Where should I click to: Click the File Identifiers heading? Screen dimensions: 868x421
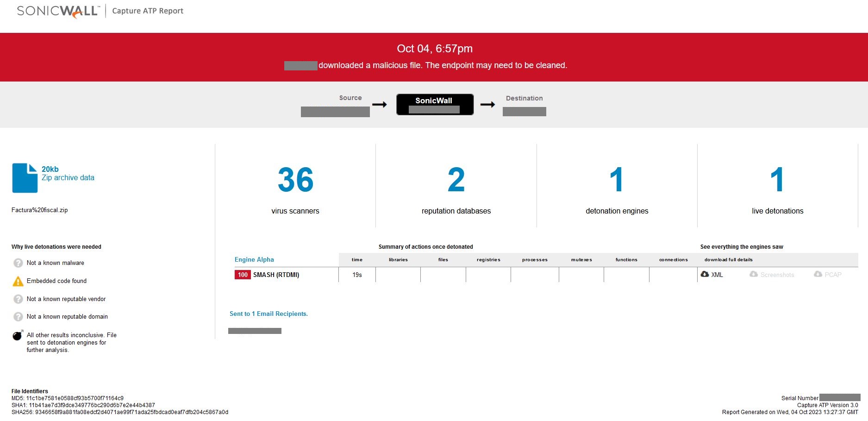pyautogui.click(x=30, y=391)
